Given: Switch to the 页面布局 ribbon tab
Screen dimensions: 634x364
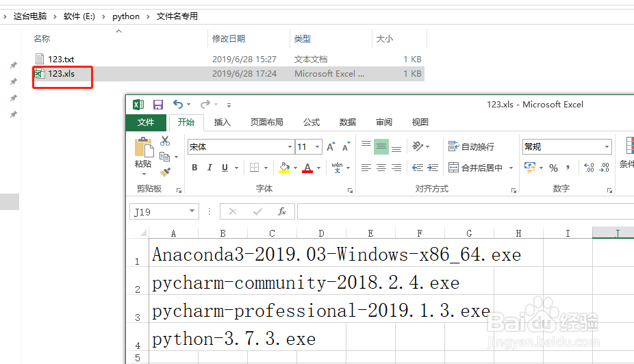Looking at the screenshot, I should point(266,122).
